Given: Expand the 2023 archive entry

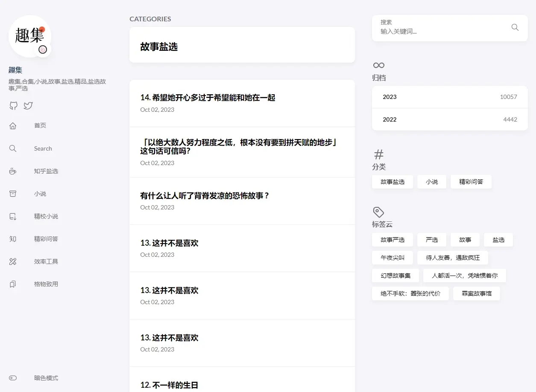Looking at the screenshot, I should [x=450, y=97].
